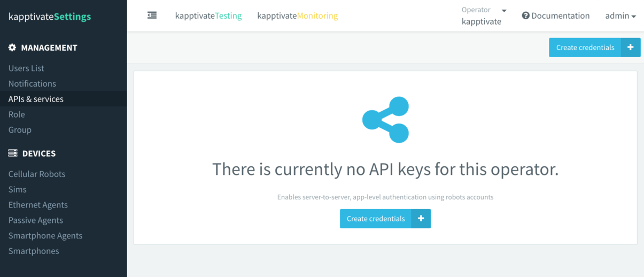Click the Devices server icon
644x277 pixels.
[x=13, y=153]
